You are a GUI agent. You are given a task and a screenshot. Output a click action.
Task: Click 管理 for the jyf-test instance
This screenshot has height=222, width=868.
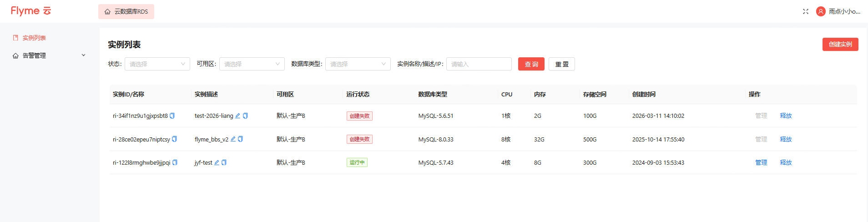coord(761,163)
